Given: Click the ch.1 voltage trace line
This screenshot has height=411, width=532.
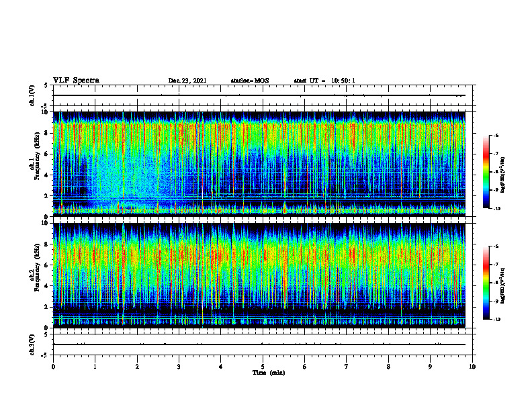Looking at the screenshot, I should [259, 95].
